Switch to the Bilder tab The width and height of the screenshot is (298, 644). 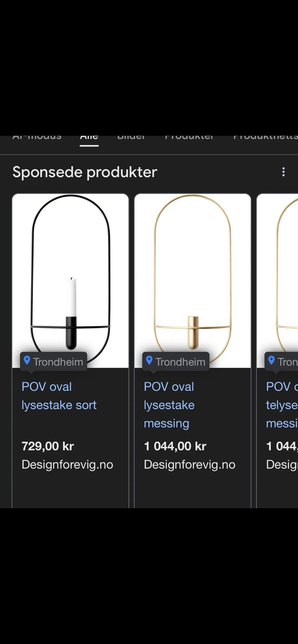(131, 137)
